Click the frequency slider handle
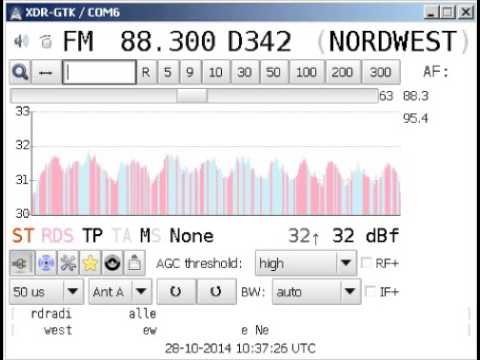Image resolution: width=480 pixels, height=360 pixels. click(192, 96)
